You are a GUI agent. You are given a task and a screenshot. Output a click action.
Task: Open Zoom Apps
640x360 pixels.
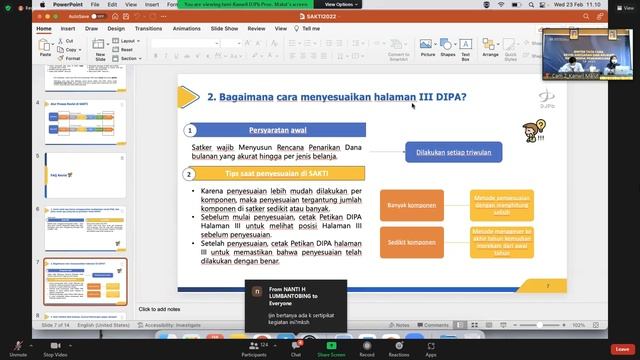tap(431, 349)
